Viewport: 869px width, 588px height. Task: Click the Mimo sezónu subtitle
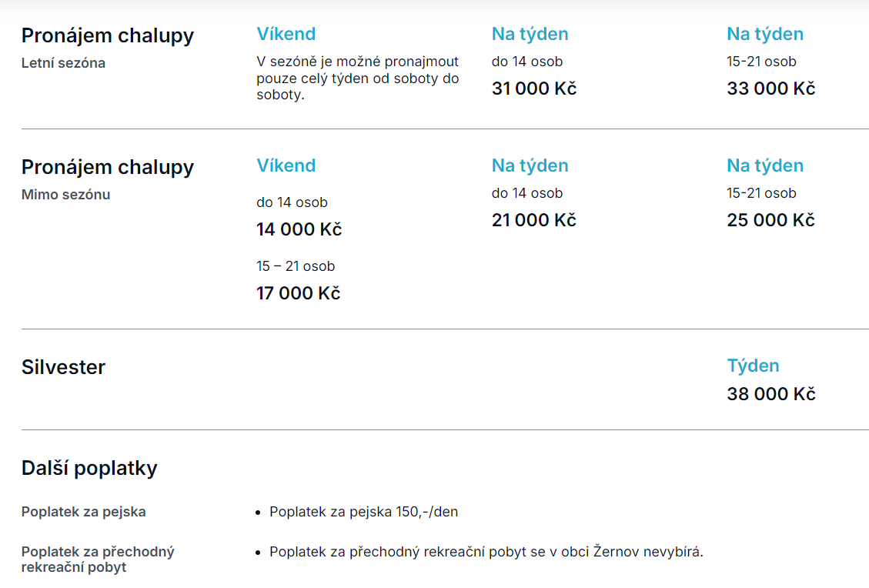click(x=66, y=195)
